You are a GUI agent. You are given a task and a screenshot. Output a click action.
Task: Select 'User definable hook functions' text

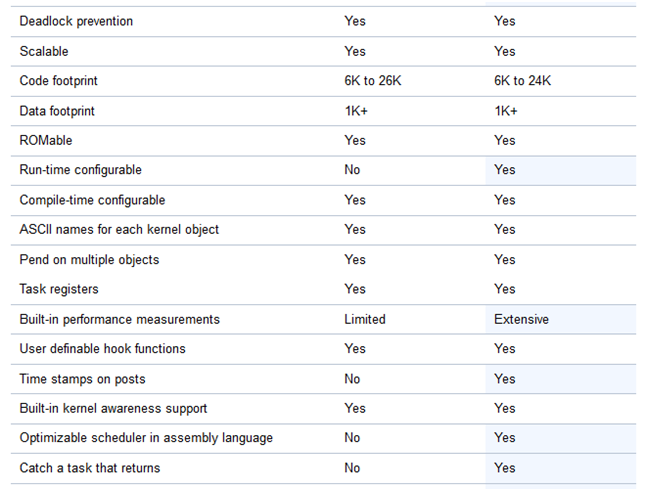pos(102,349)
